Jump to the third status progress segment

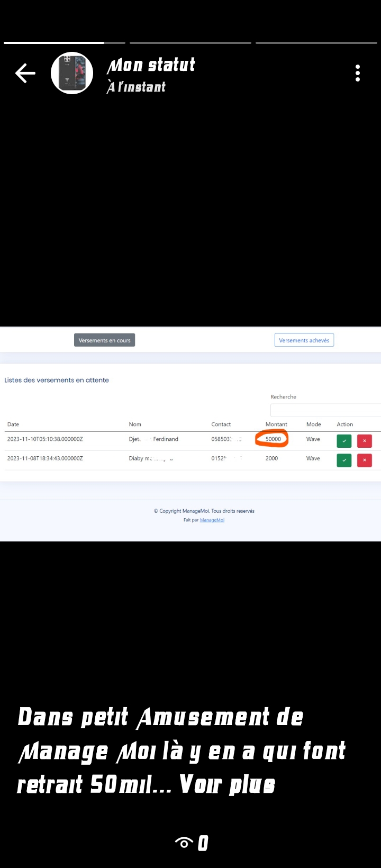tap(316, 43)
